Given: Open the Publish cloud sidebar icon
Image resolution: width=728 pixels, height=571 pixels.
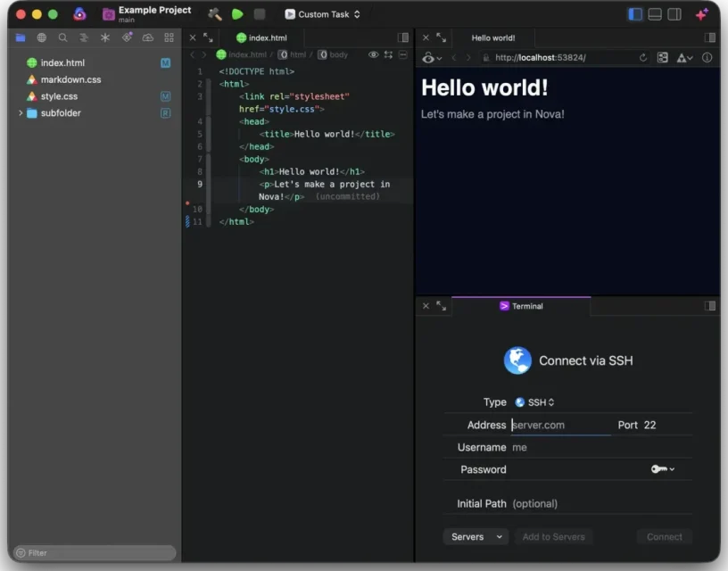Looking at the screenshot, I should coord(147,37).
